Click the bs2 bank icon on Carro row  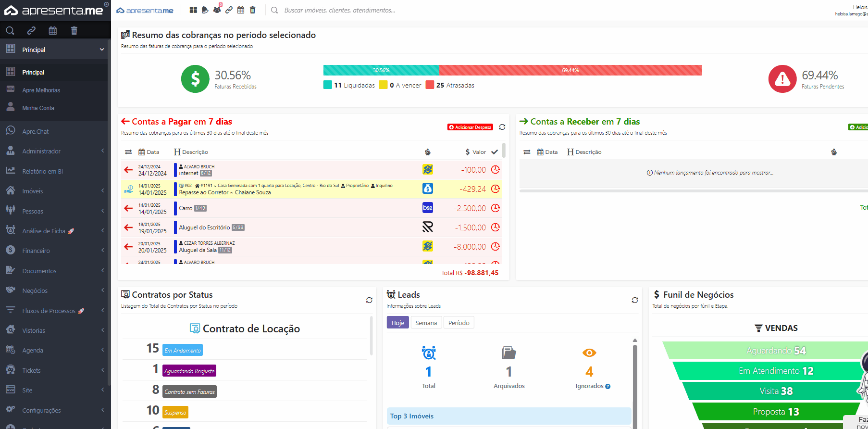427,208
